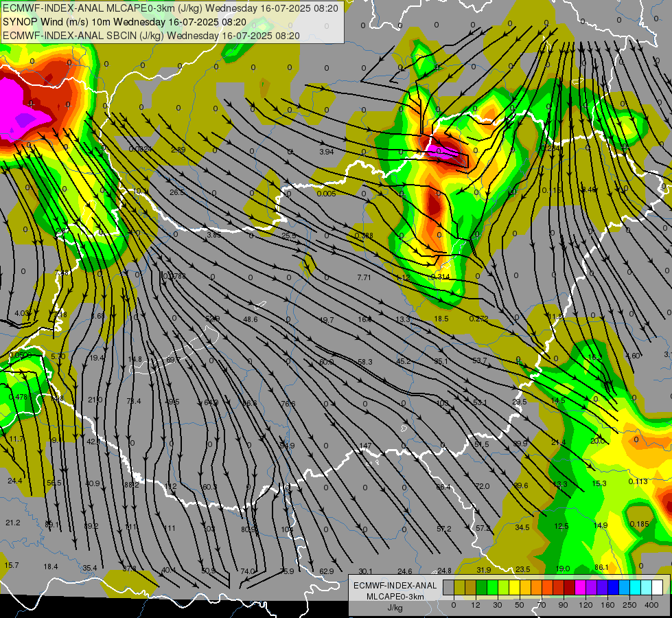
Task: Click the map value 35.4
Action: [x=89, y=568]
